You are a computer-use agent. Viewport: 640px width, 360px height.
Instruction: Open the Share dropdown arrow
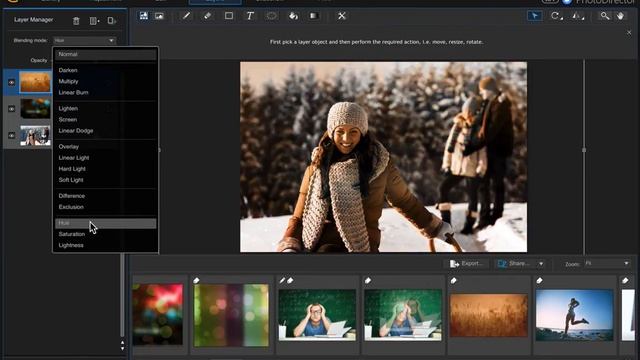(x=541, y=264)
